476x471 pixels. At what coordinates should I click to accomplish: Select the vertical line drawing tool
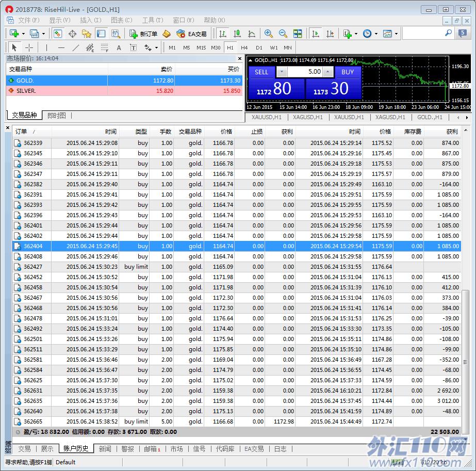click(46, 47)
